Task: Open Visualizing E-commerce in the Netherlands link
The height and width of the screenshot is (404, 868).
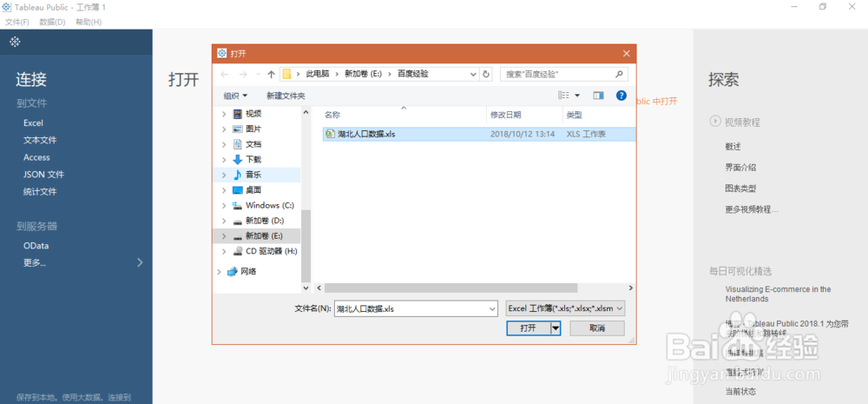Action: tap(779, 294)
